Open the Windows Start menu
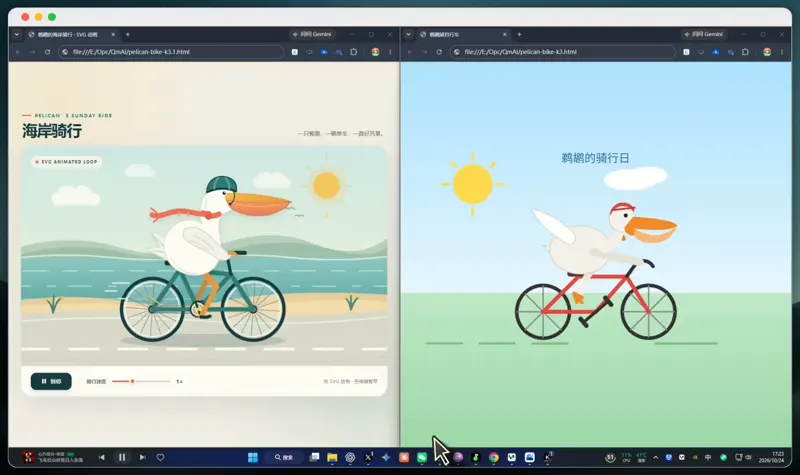This screenshot has width=800, height=475. [253, 457]
